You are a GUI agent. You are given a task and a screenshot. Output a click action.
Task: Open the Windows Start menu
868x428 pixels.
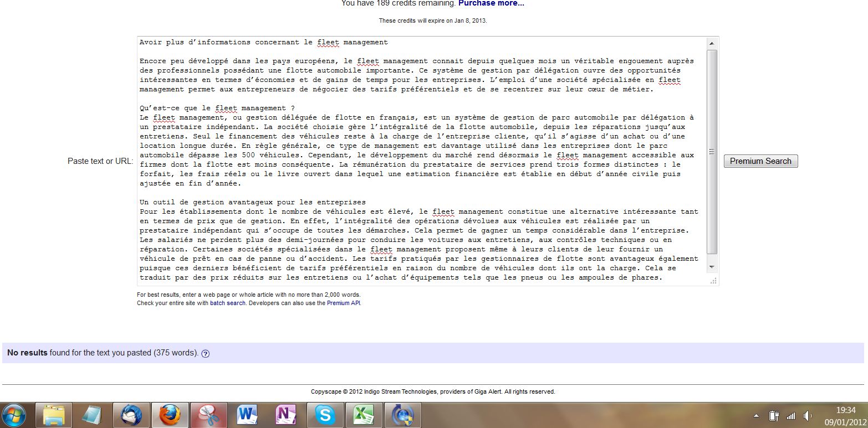13,415
